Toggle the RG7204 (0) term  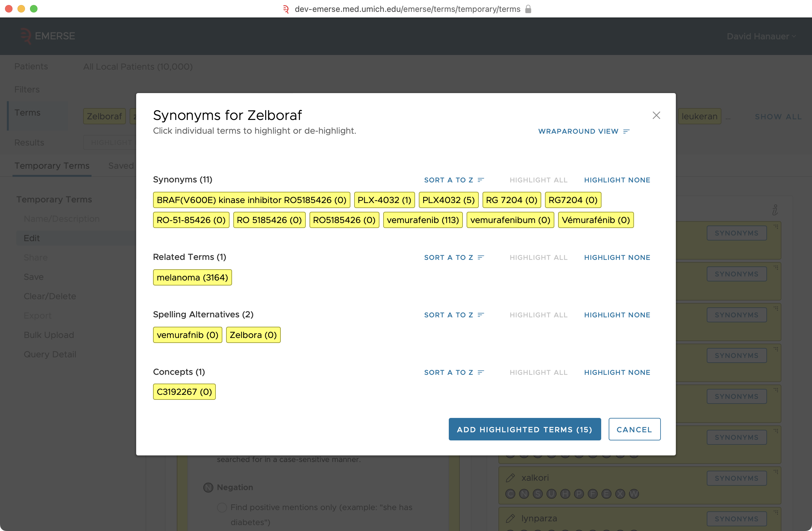pyautogui.click(x=573, y=200)
